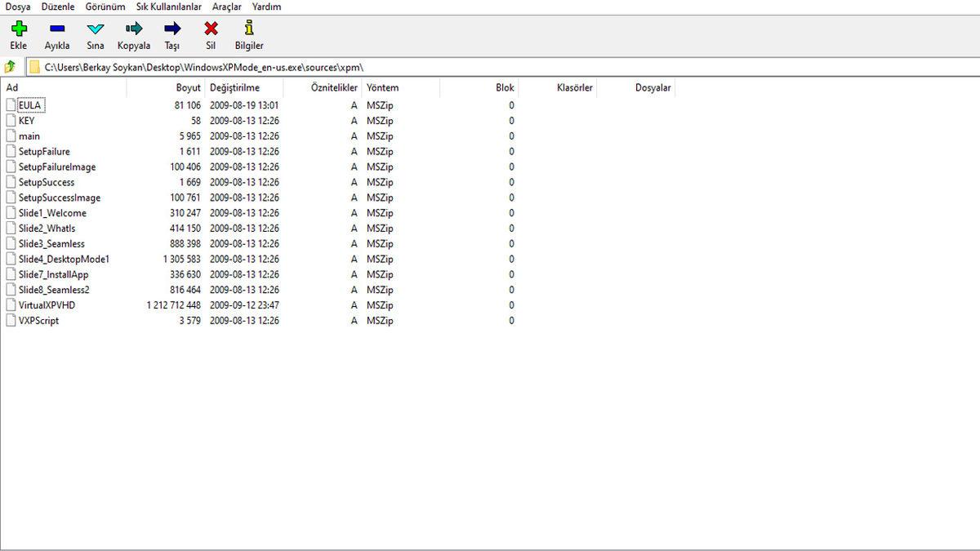
Task: Click the Taşı (Move) arrow icon
Action: point(172,29)
